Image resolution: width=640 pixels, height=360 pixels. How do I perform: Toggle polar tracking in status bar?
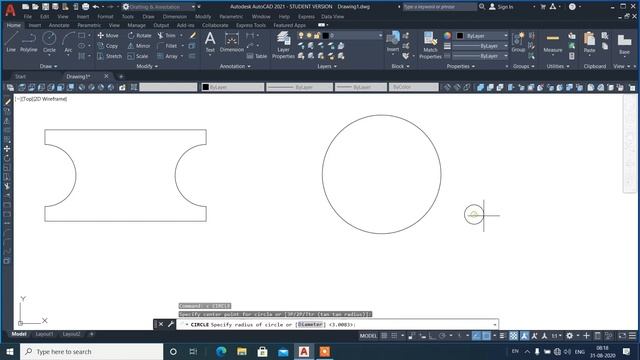tap(442, 336)
